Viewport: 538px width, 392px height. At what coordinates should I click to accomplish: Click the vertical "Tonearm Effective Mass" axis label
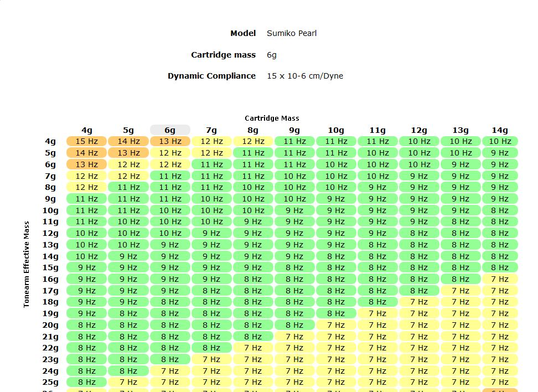click(27, 264)
